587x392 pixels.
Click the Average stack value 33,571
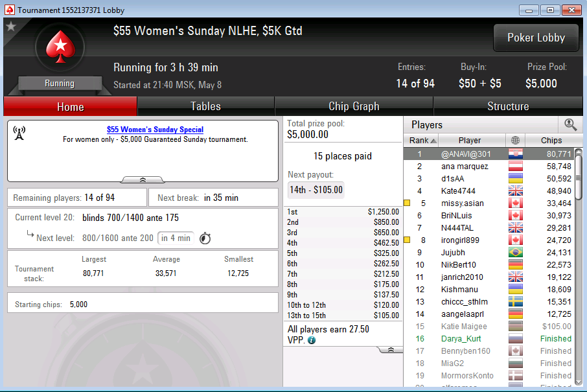tap(166, 273)
